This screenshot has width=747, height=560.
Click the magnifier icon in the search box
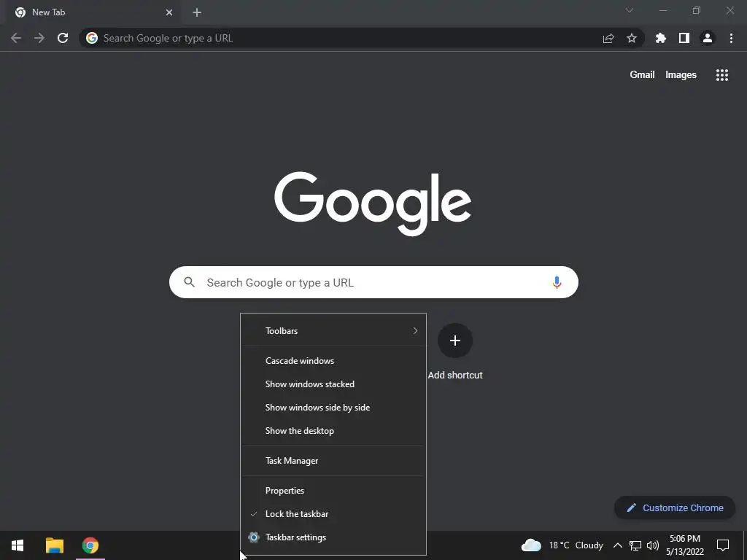tap(189, 282)
